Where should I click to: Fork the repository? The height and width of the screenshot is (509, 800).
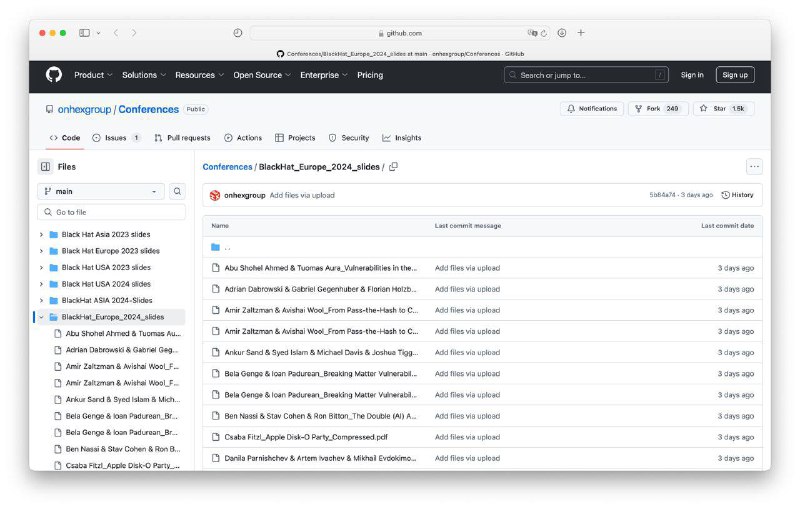click(x=658, y=109)
